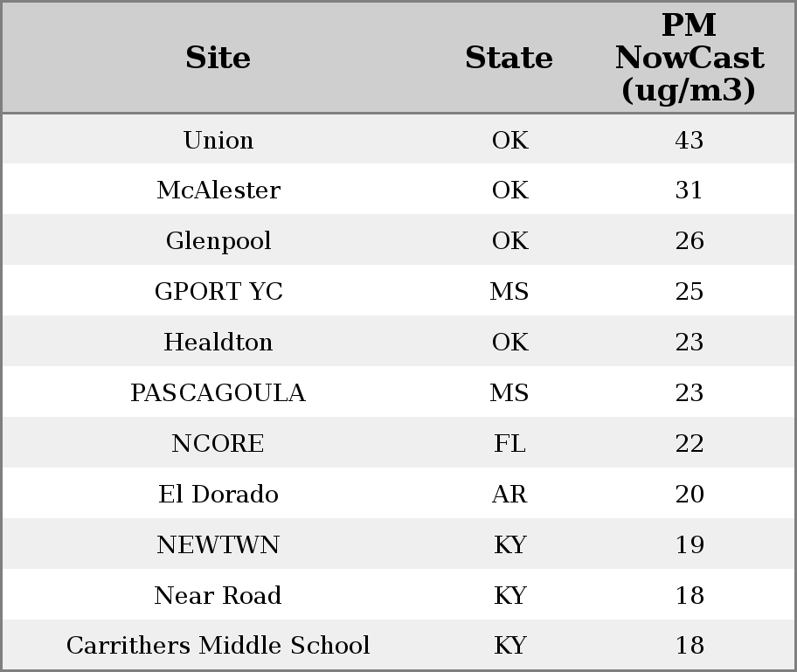Select the McAlester site name

tap(218, 191)
